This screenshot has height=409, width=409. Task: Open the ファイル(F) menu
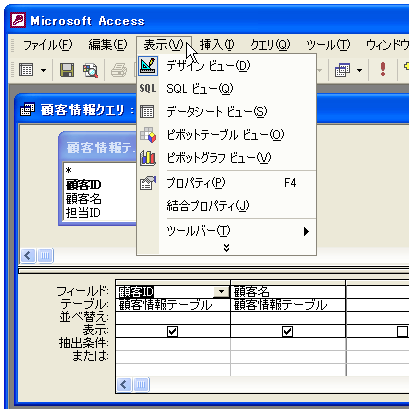coord(47,45)
